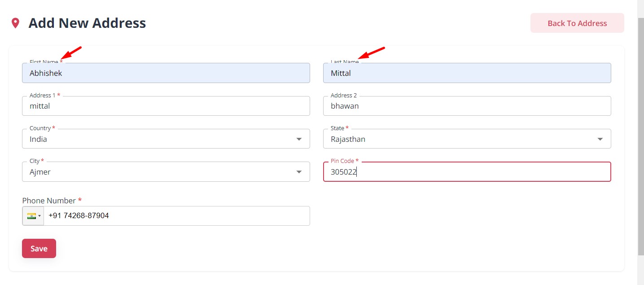644x285 pixels.
Task: Go back using Back To Address button
Action: [x=577, y=23]
